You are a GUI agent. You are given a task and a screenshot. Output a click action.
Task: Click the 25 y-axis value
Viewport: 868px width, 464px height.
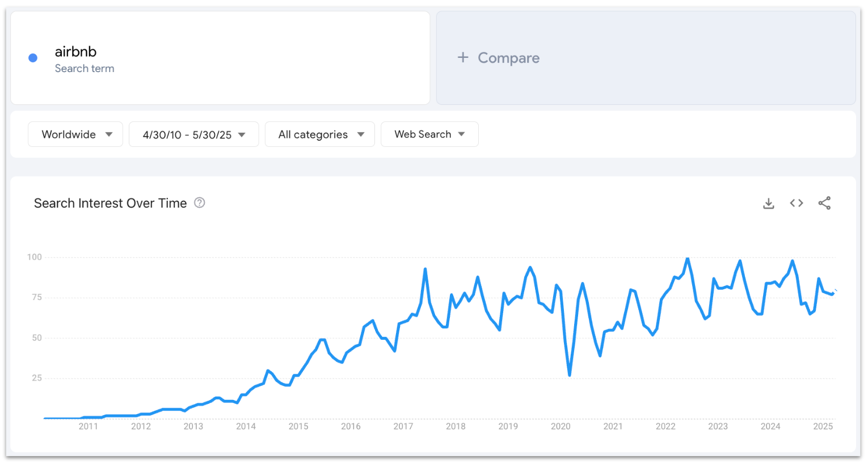point(37,378)
